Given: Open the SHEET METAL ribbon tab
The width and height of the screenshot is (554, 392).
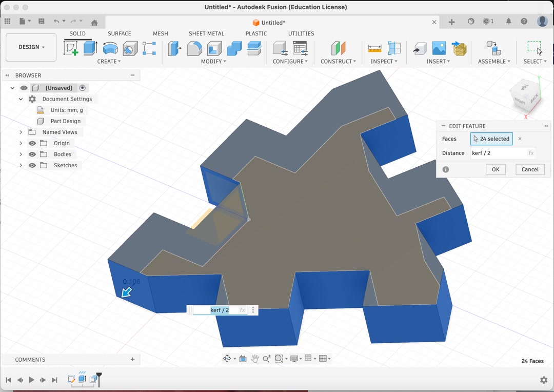Looking at the screenshot, I should point(206,33).
